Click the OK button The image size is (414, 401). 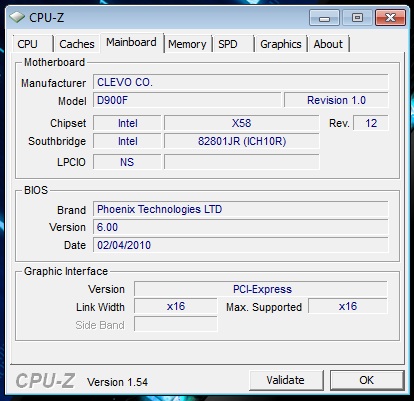[367, 380]
